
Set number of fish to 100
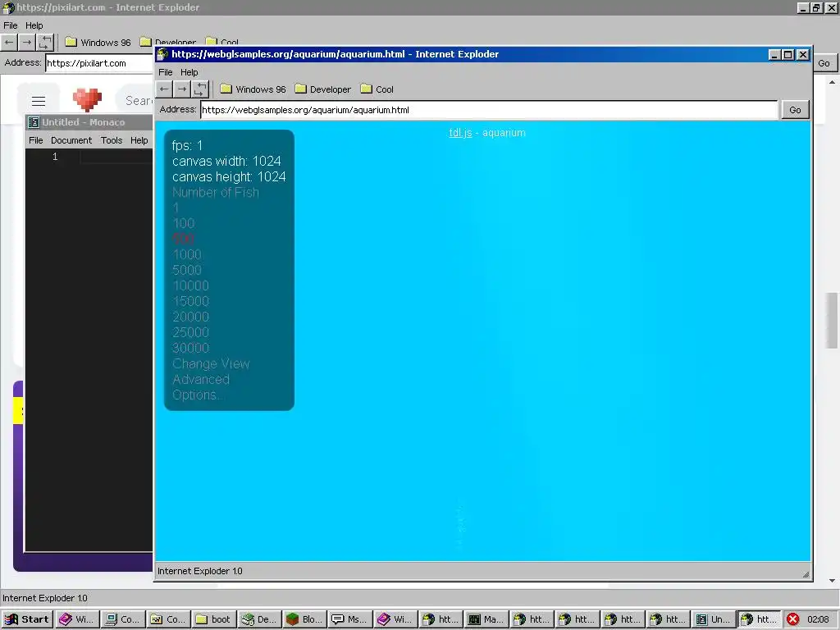[x=184, y=223]
